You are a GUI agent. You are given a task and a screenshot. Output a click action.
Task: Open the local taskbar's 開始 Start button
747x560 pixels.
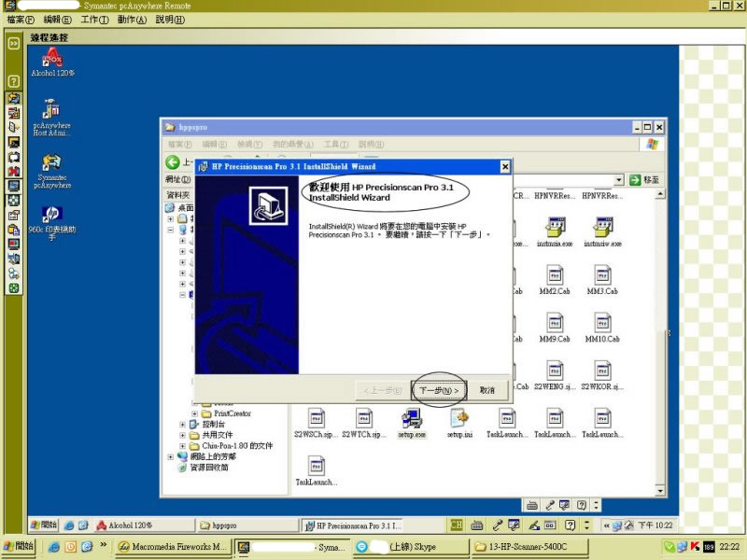click(18, 546)
